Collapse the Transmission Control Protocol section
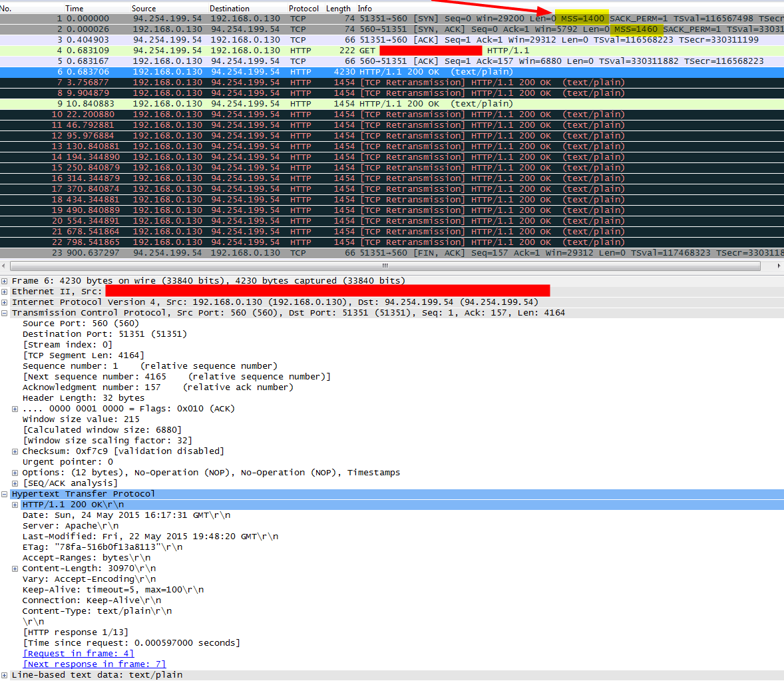Viewport: 784px width, 685px height. (5, 313)
